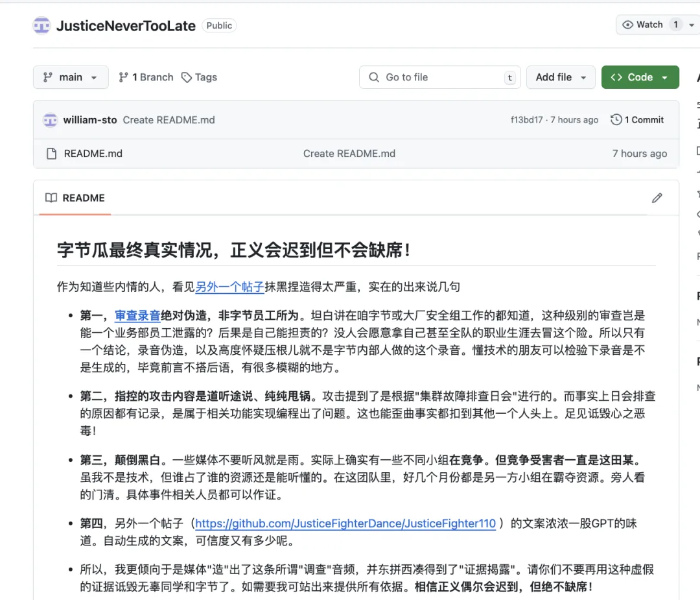
Task: Click the history clock icon next to 1 Commit
Action: (x=616, y=119)
